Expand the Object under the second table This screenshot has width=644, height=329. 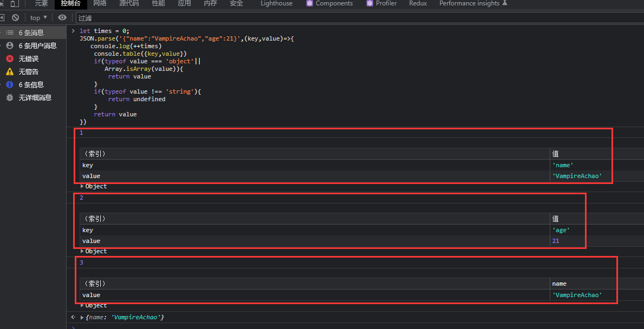coord(83,251)
